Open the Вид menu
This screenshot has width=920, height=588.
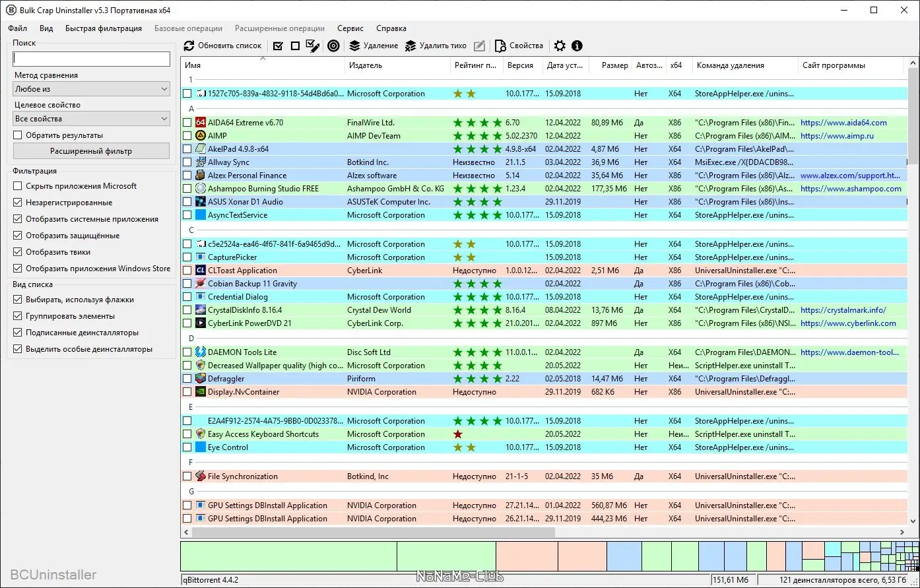[x=46, y=28]
